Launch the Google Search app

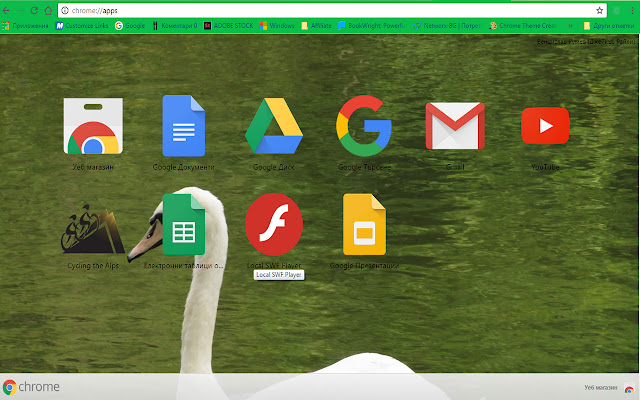coord(364,126)
